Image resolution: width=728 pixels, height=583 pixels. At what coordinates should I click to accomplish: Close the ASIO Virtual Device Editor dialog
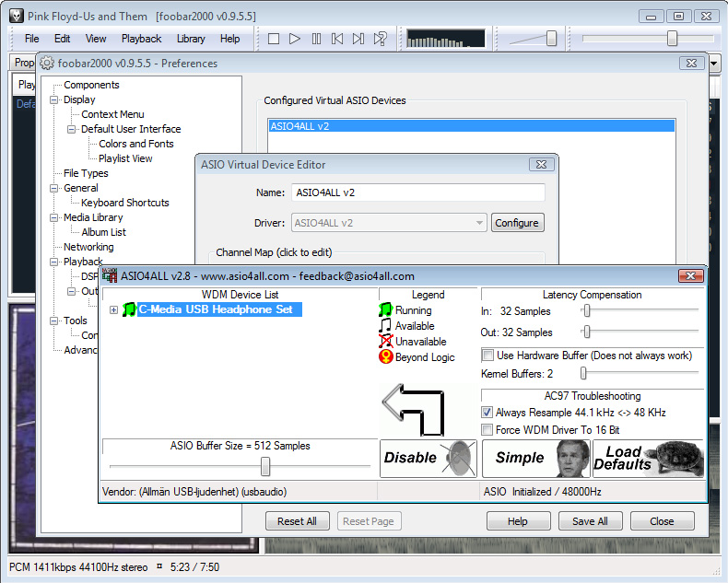(x=541, y=164)
